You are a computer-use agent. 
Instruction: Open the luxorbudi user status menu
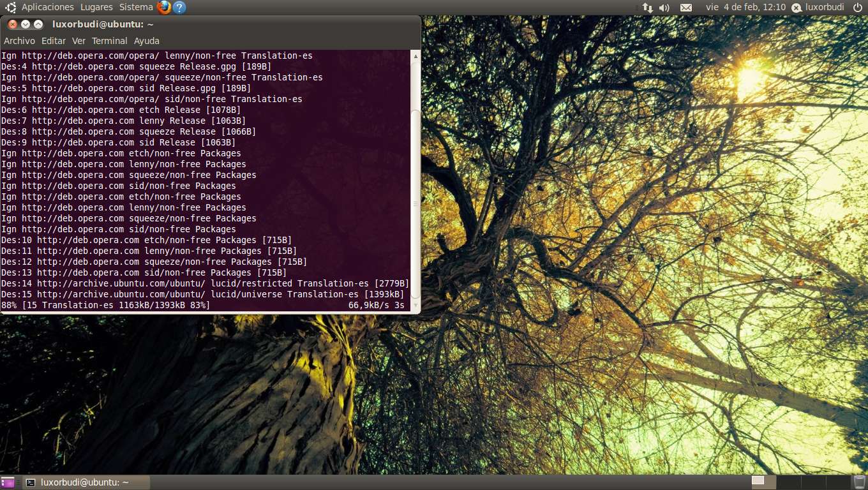click(x=818, y=7)
